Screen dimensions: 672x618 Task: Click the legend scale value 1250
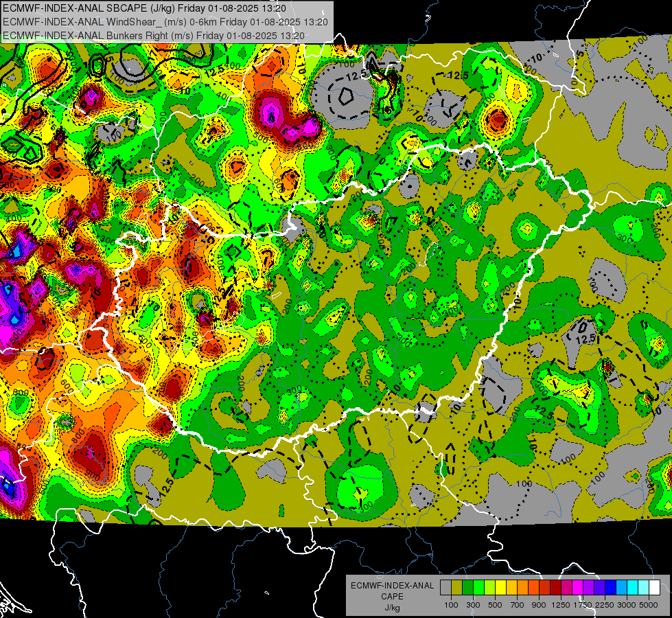coord(561,605)
